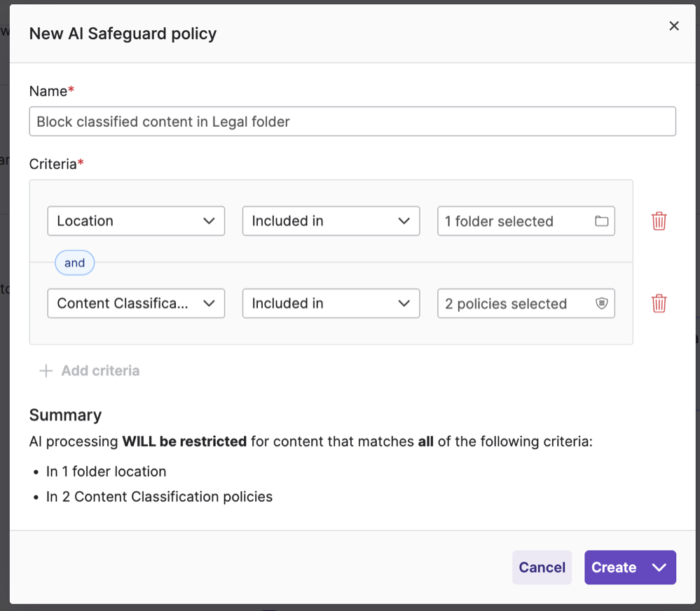Expand the Create button dropdown arrow
The width and height of the screenshot is (700, 611).
point(659,568)
